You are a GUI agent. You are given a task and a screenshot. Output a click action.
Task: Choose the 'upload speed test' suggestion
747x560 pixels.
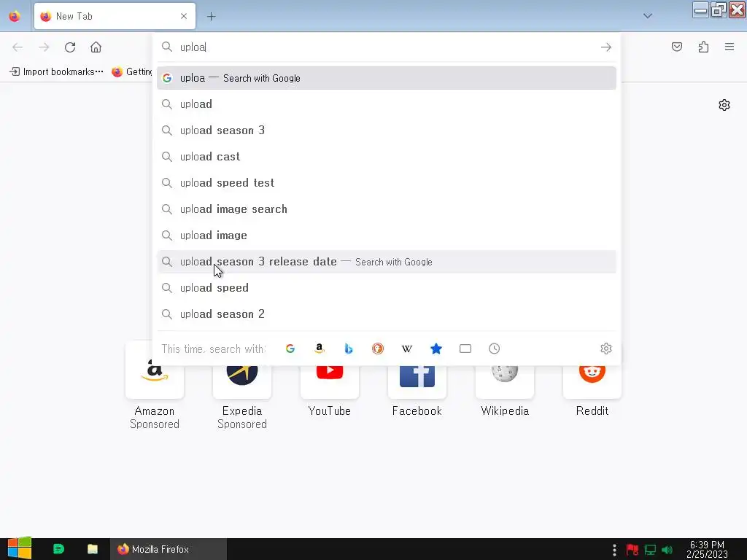[387, 183]
